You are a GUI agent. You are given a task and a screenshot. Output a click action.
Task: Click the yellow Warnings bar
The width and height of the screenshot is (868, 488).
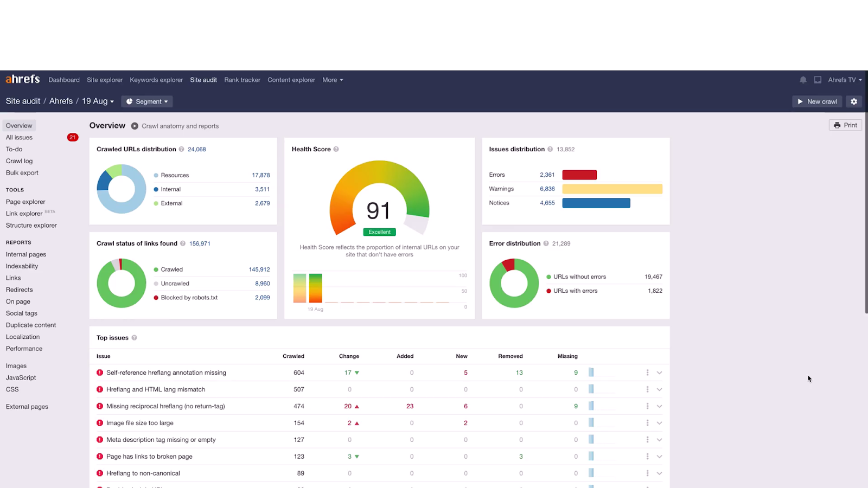(x=612, y=189)
